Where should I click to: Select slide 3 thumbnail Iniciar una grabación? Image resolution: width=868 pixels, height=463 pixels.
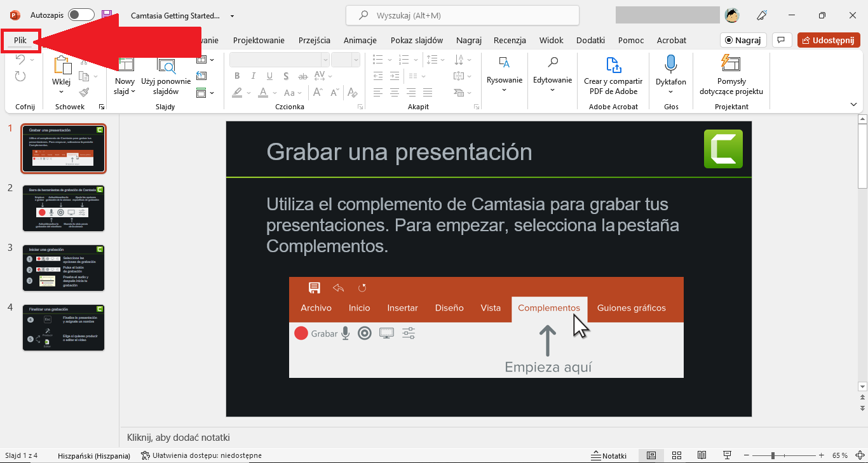point(64,268)
